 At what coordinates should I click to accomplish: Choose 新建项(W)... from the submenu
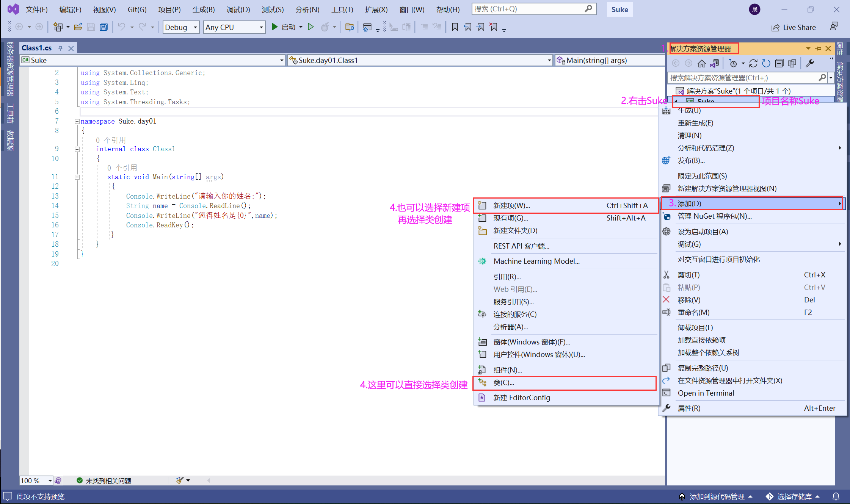pos(511,205)
